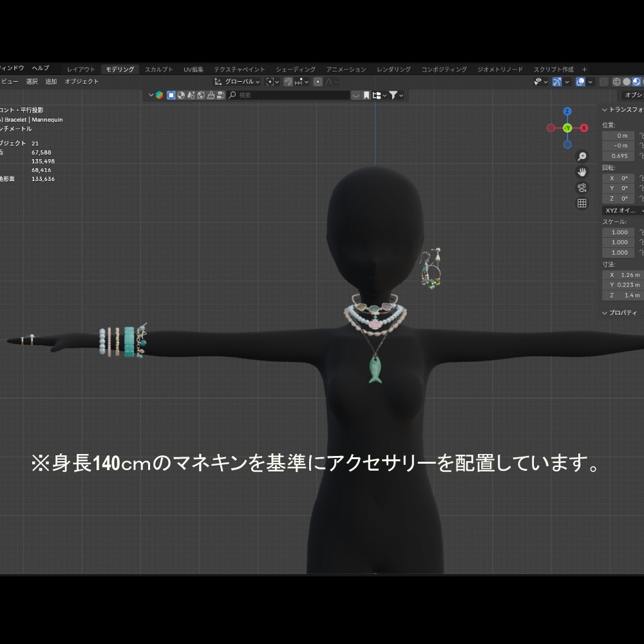Open display mode hierarchy dropdown

[x=379, y=95]
